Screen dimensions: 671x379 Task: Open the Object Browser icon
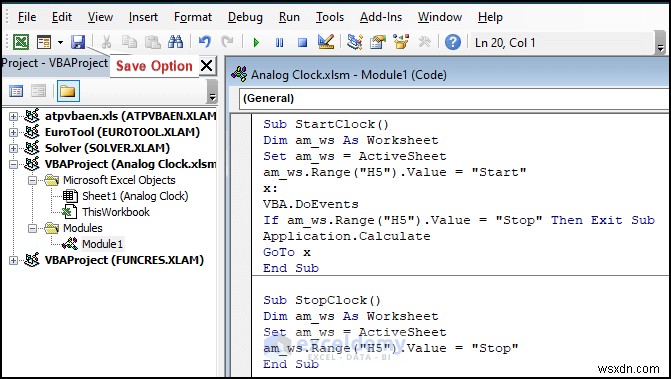401,42
